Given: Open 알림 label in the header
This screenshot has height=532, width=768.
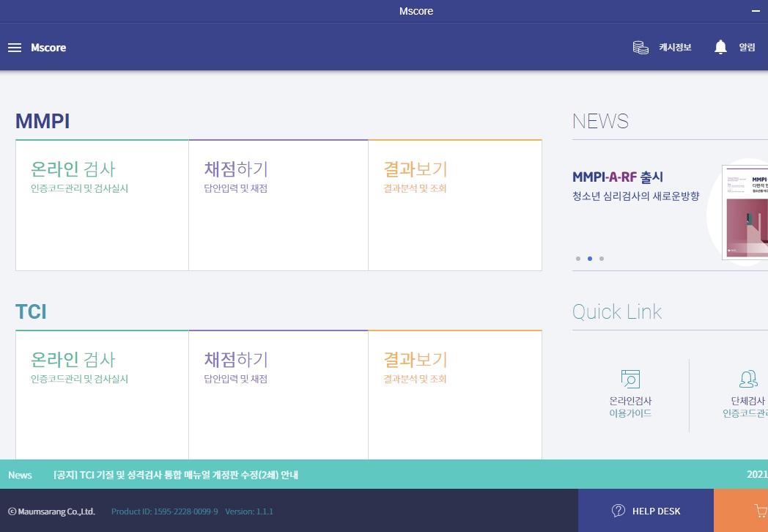Looking at the screenshot, I should [x=747, y=47].
